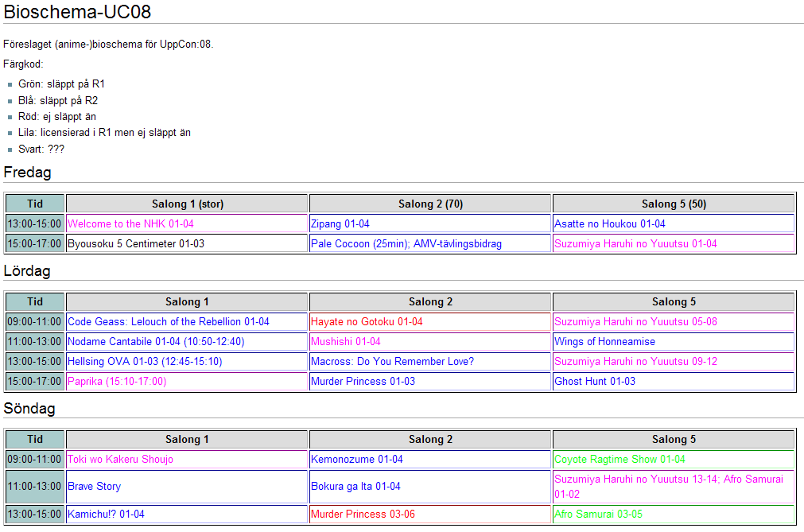Click "Suzumiya Haruhi no Yuuutsu 05-08" cell
Viewport: 804px width, 532px height.
point(674,321)
